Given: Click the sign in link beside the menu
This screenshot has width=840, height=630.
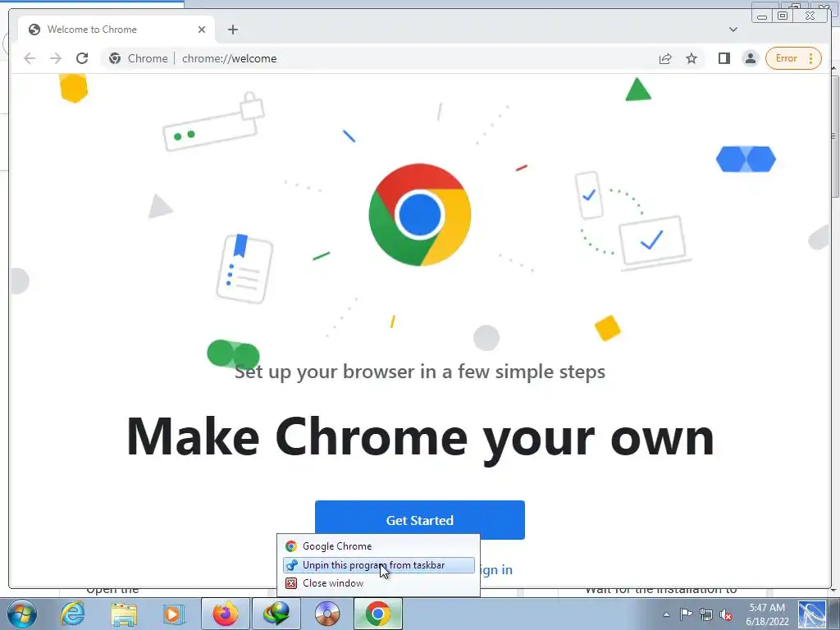Looking at the screenshot, I should (x=496, y=570).
